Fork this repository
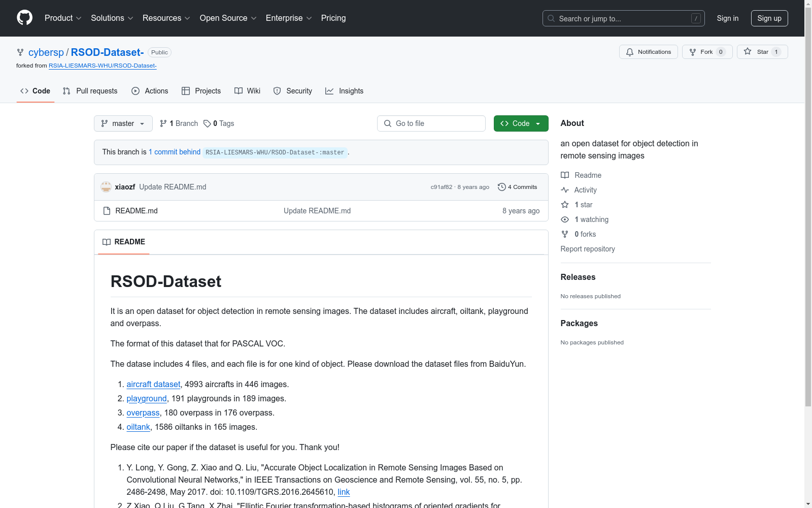The width and height of the screenshot is (812, 508). coord(707,52)
